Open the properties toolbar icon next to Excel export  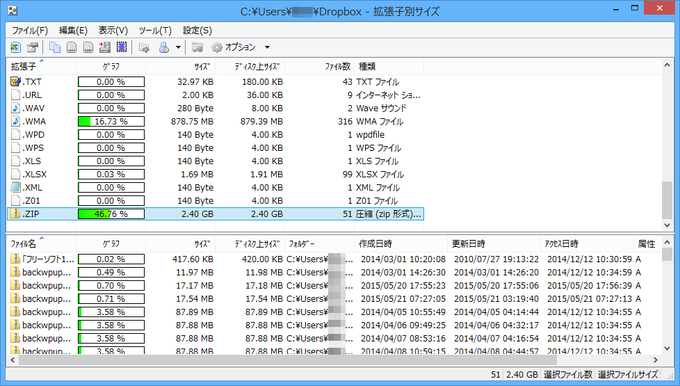point(33,47)
